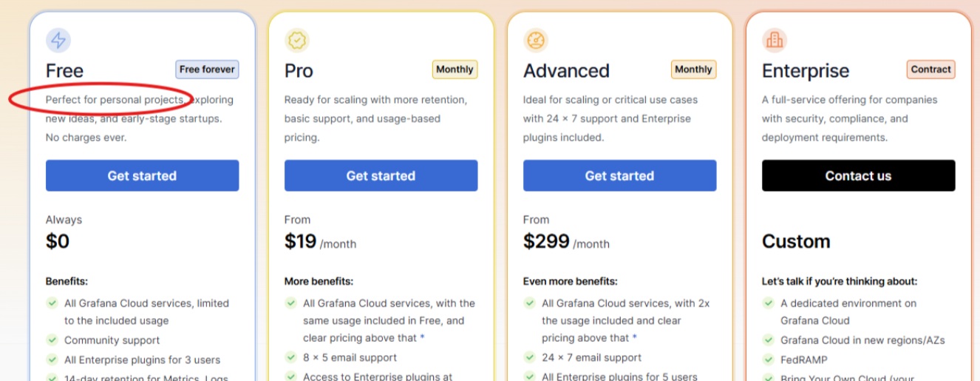Click checkmark next to 8 × 5 email support
Screen dimensions: 980x381
pos(291,357)
